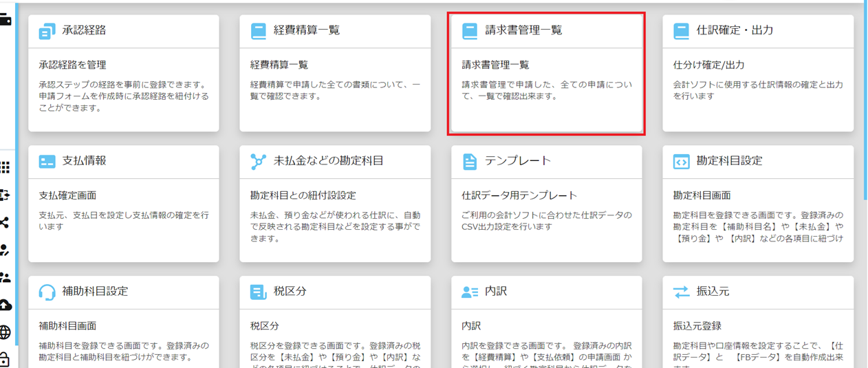Click the headset icon on 補助科目設定
This screenshot has width=868, height=368.
coord(47,292)
